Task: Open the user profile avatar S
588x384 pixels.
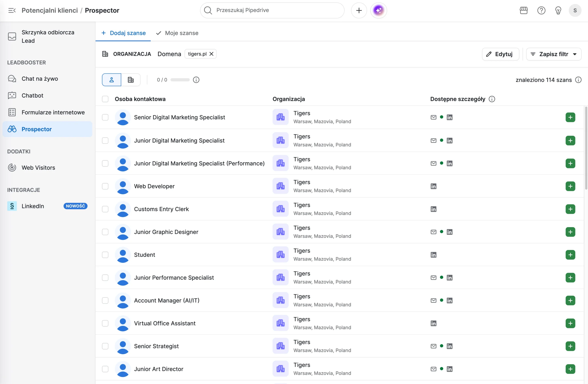Action: (575, 10)
